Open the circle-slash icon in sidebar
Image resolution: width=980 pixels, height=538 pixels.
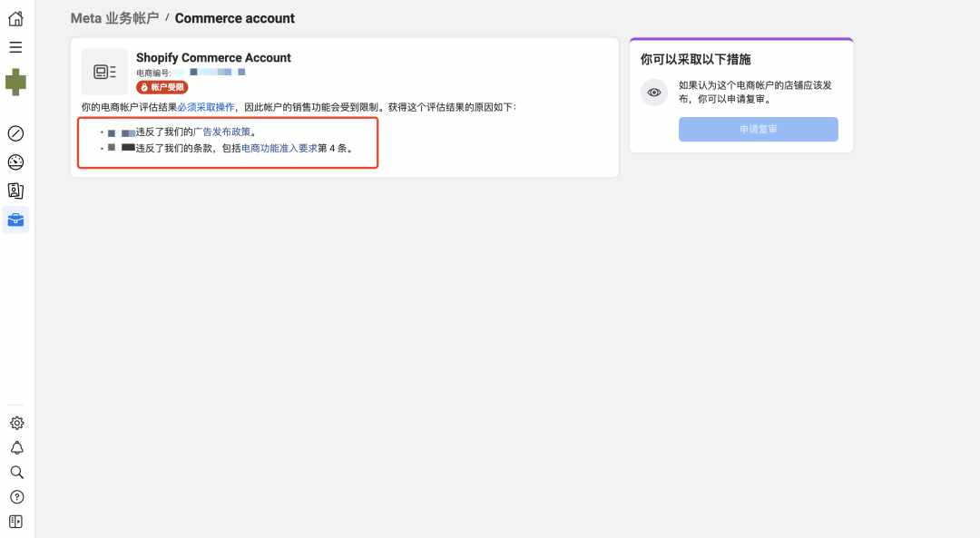15,133
